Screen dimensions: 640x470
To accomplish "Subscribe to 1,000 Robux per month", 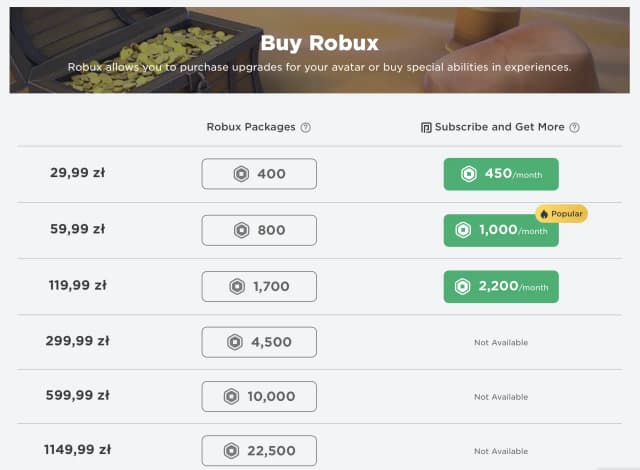I will point(501,231).
